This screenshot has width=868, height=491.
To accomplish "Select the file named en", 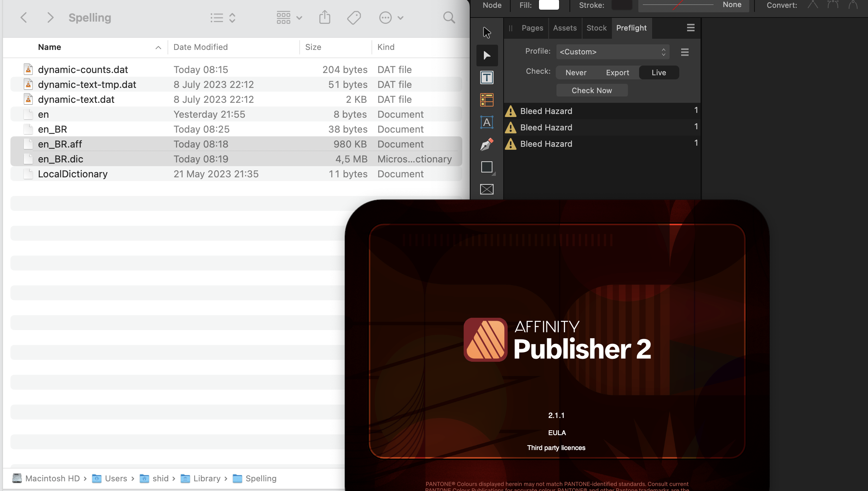I will [x=236, y=114].
